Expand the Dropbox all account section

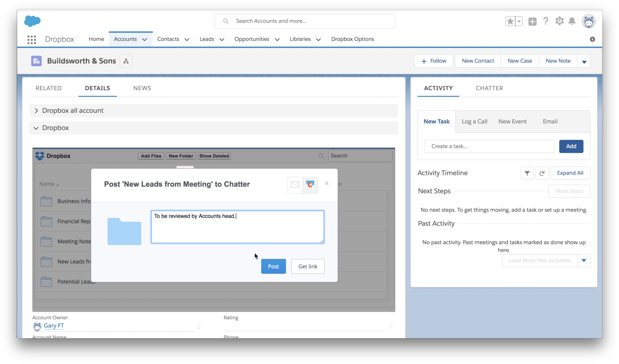point(36,110)
